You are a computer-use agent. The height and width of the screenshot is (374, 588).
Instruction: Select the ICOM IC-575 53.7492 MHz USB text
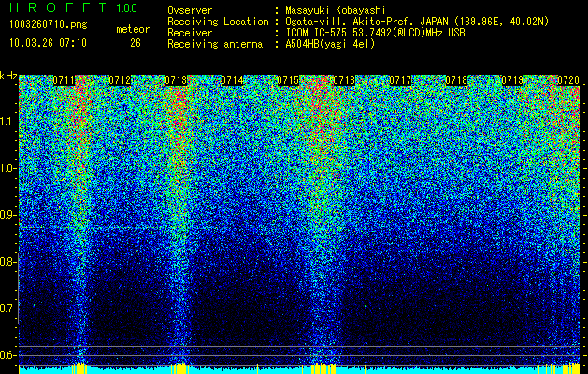pyautogui.click(x=375, y=33)
